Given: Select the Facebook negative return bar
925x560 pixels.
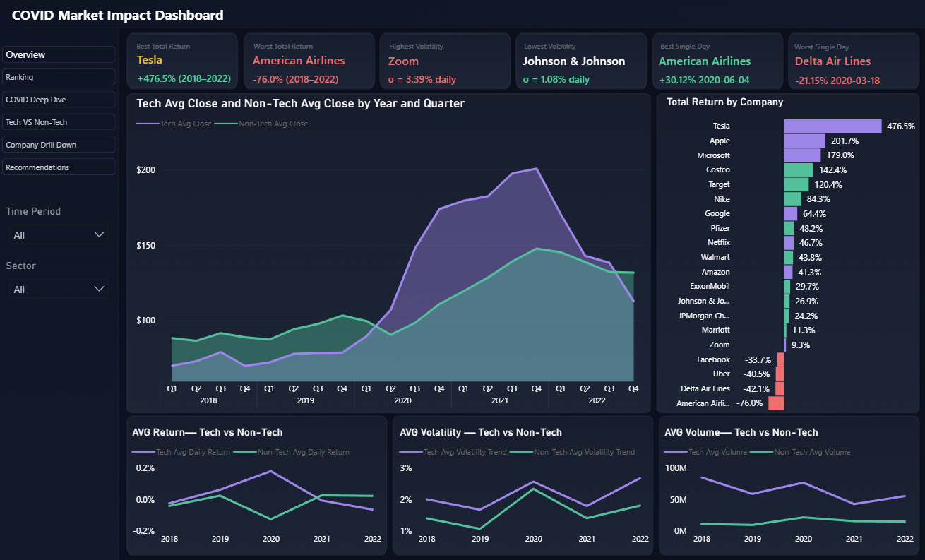Looking at the screenshot, I should (x=780, y=359).
